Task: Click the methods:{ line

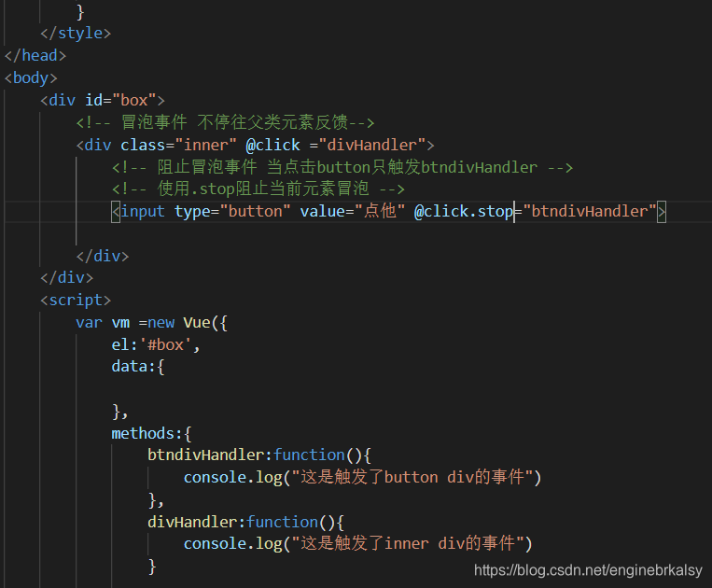Action: click(x=152, y=434)
